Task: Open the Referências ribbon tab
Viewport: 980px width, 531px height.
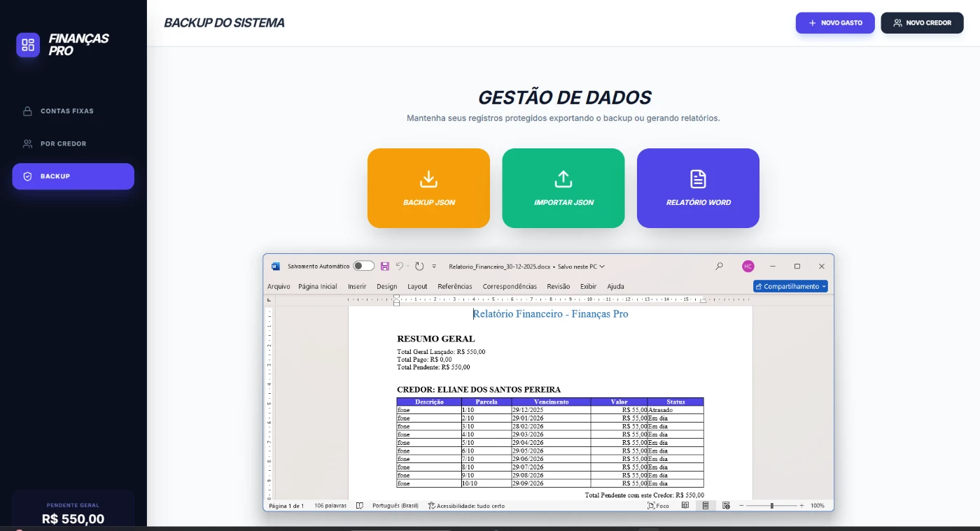Action: pyautogui.click(x=454, y=286)
